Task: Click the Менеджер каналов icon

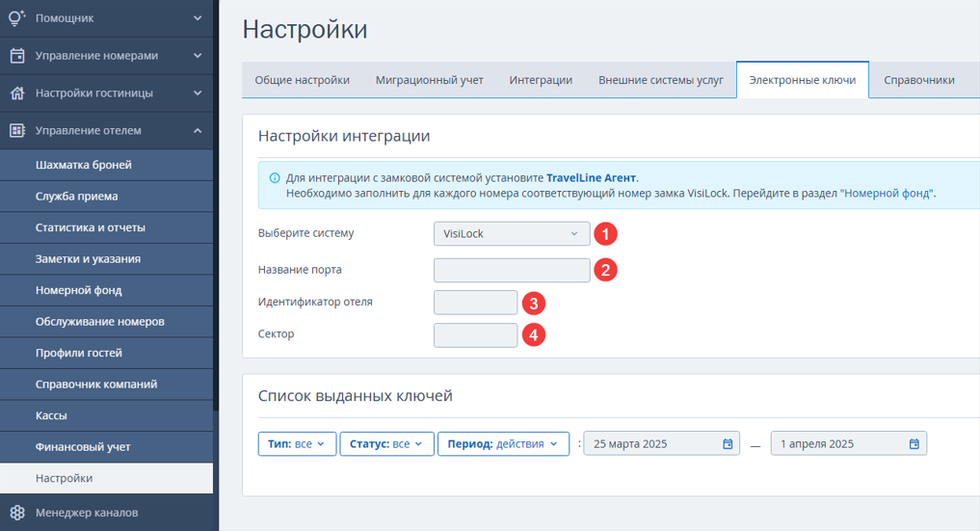Action: [17, 513]
